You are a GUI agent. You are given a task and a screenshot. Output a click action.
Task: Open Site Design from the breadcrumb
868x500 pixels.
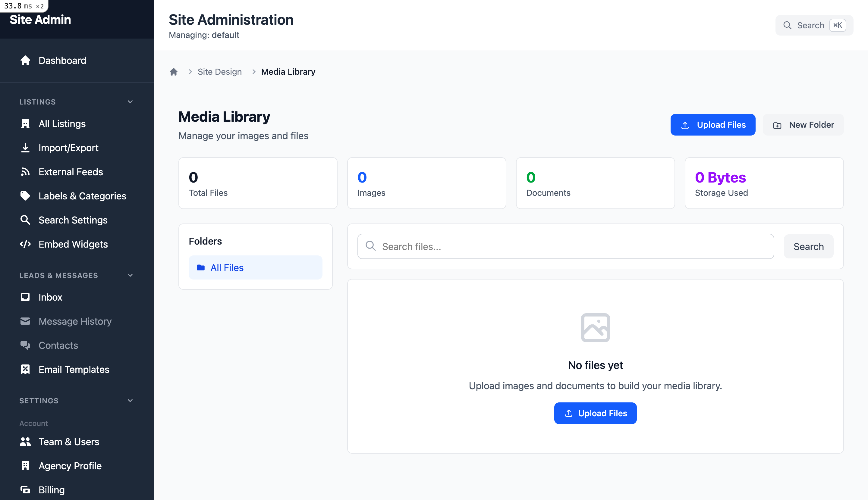(220, 71)
